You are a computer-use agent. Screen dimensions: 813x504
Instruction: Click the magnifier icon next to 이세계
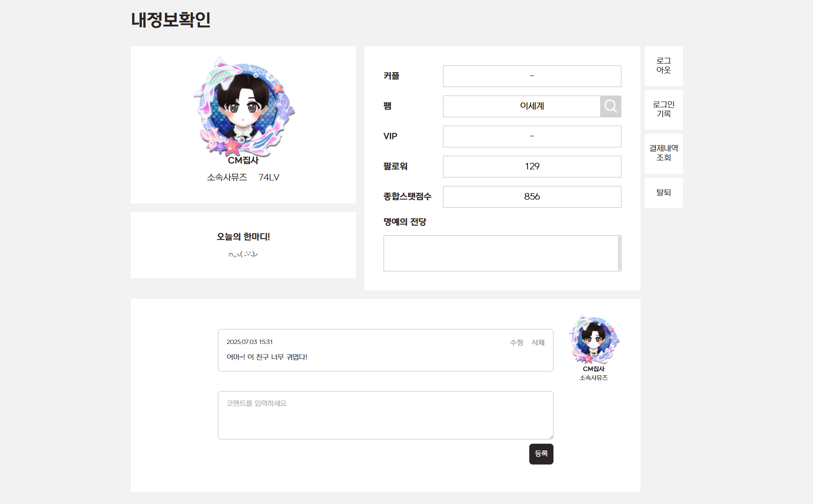click(x=610, y=106)
